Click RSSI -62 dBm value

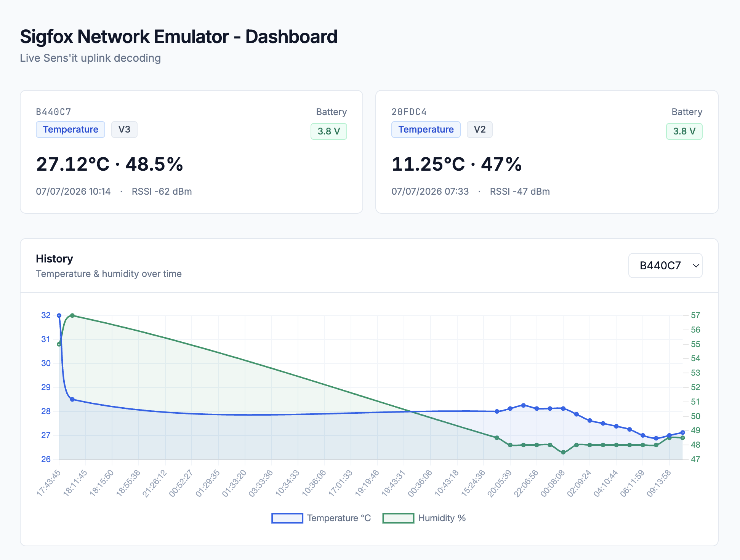point(162,192)
